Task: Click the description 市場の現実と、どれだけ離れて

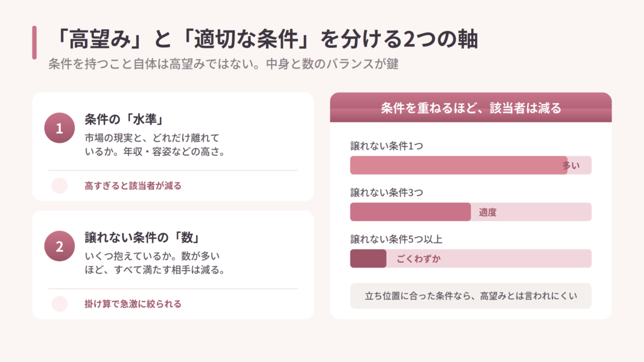Action: pyautogui.click(x=152, y=138)
